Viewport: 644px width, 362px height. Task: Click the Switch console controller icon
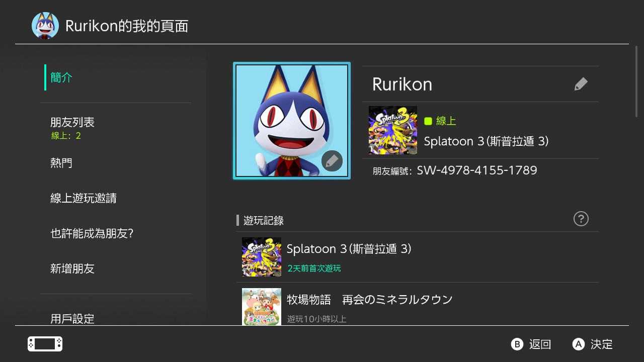[45, 344]
